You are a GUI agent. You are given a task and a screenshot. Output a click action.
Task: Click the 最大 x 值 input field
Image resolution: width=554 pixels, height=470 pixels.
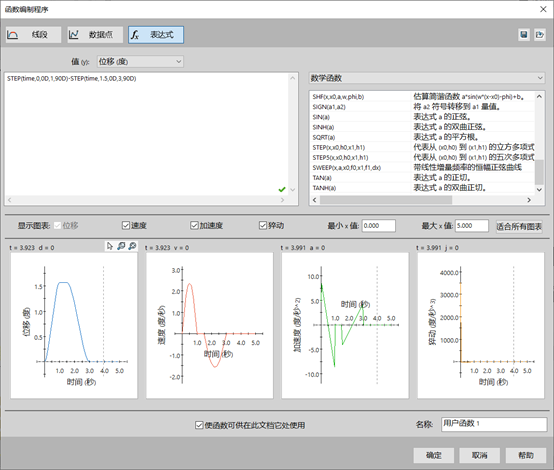[x=472, y=226]
